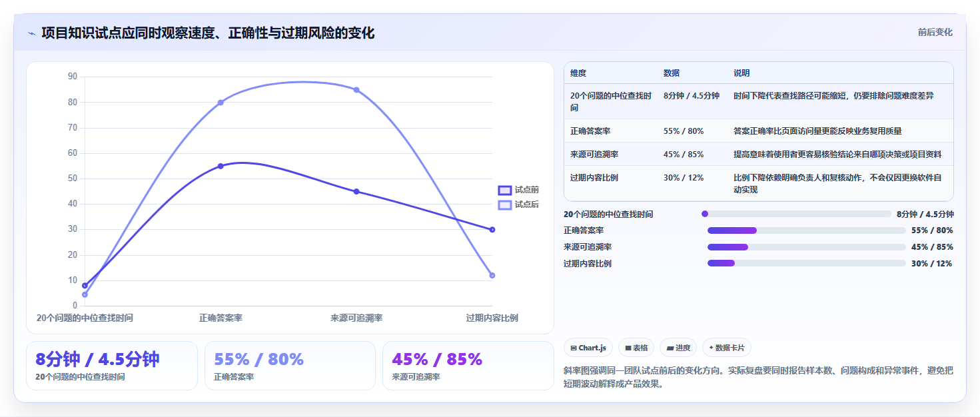The height and width of the screenshot is (417, 980).
Task: Click the 试点前 data point at 正确答案率
Action: [x=221, y=166]
